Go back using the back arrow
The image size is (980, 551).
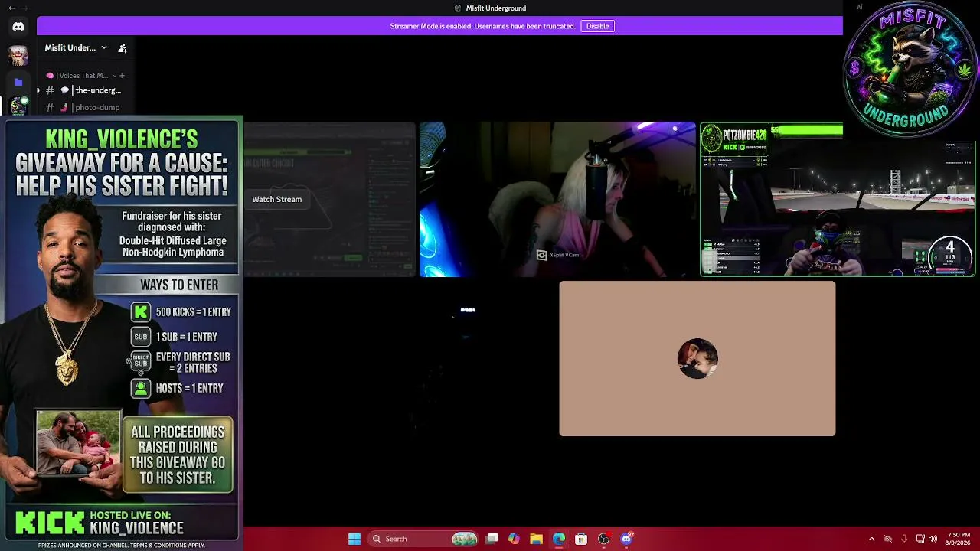[x=11, y=8]
